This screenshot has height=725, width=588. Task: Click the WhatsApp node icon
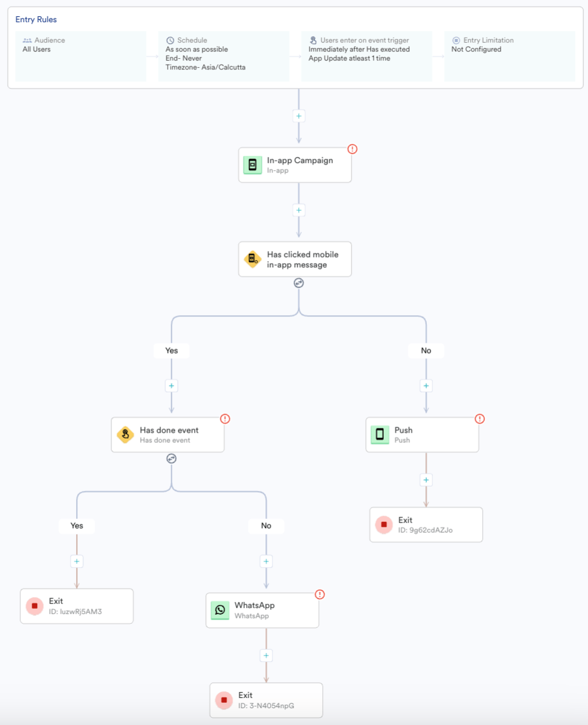click(x=220, y=610)
